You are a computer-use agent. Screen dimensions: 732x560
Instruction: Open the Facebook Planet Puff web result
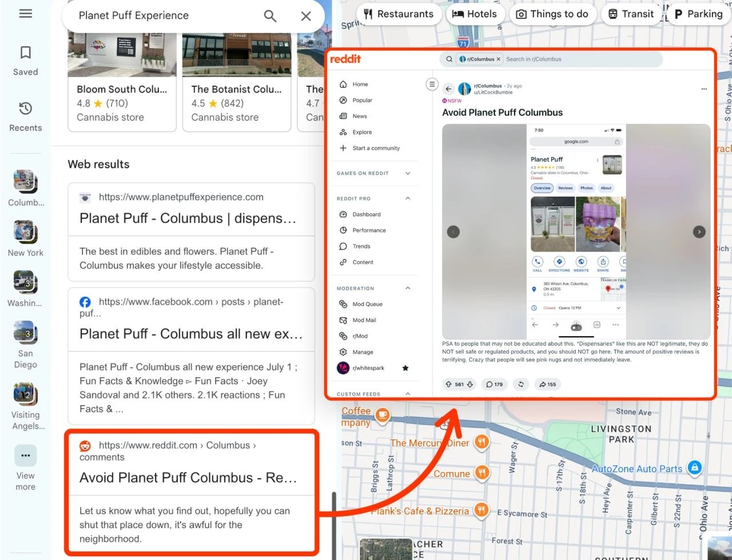pyautogui.click(x=191, y=355)
